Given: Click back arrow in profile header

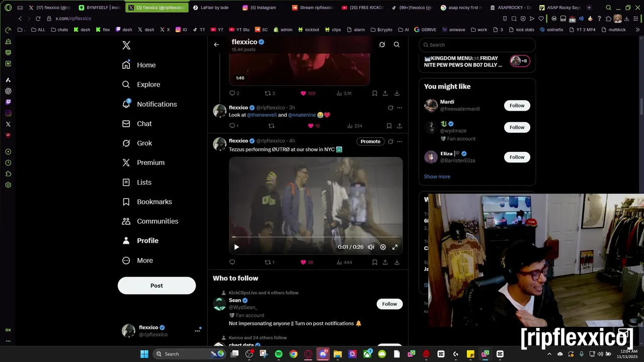Looking at the screenshot, I should [x=216, y=45].
